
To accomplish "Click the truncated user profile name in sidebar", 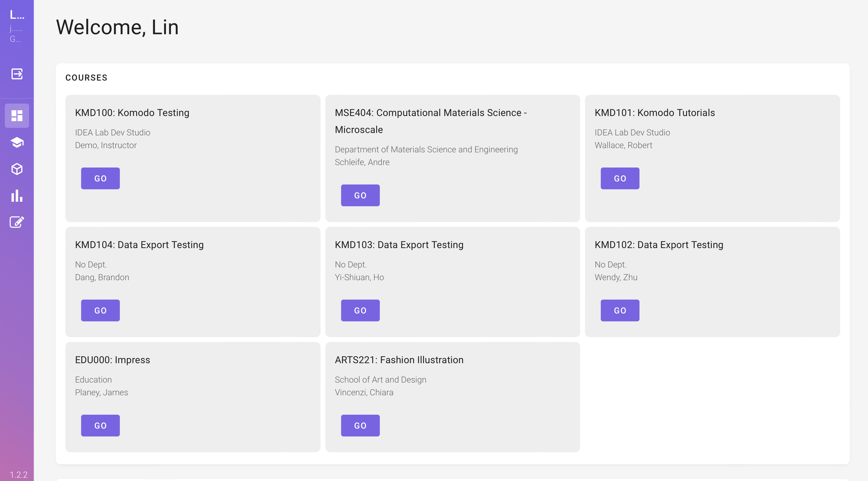I will 17,15.
